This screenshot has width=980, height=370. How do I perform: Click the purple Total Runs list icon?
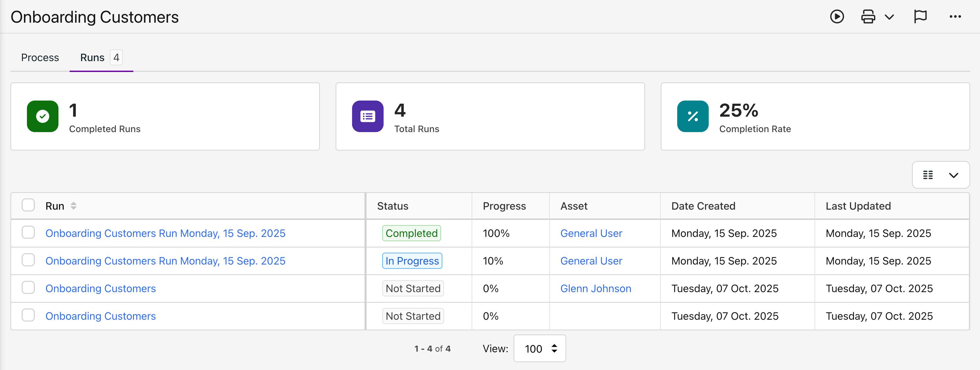pyautogui.click(x=367, y=116)
